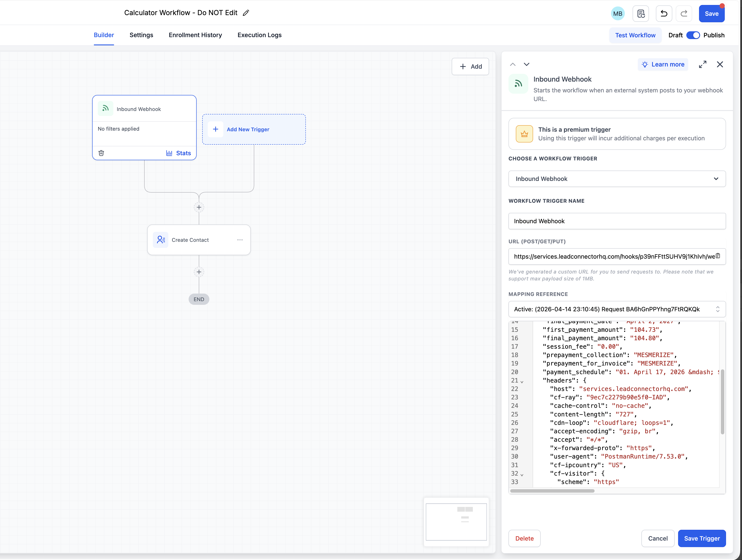742x560 pixels.
Task: Switch to the Builder tab
Action: point(104,35)
